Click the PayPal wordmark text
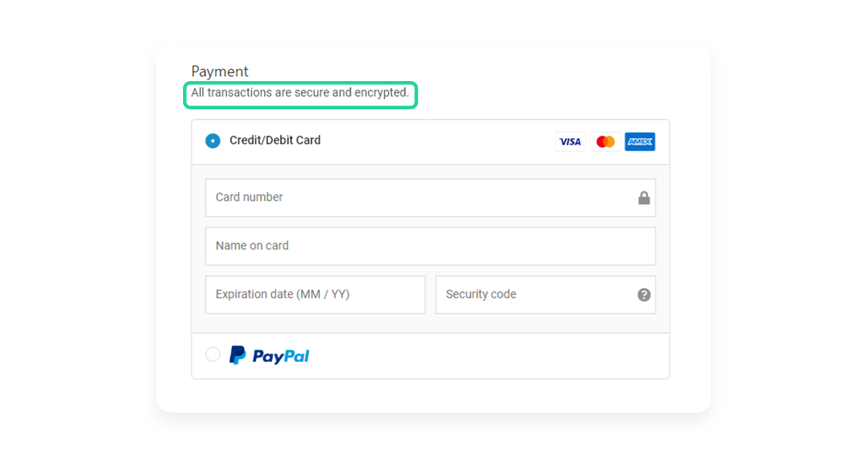This screenshot has width=868, height=456. 281,356
